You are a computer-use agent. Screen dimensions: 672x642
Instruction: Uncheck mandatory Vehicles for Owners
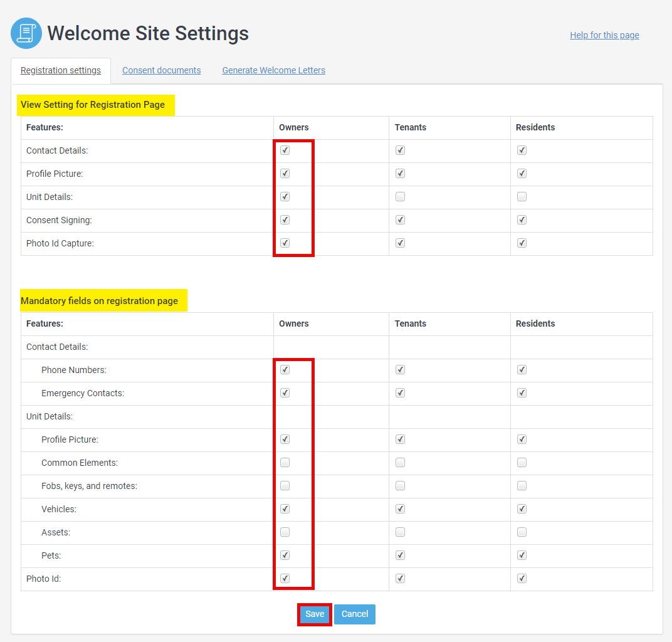pos(285,509)
